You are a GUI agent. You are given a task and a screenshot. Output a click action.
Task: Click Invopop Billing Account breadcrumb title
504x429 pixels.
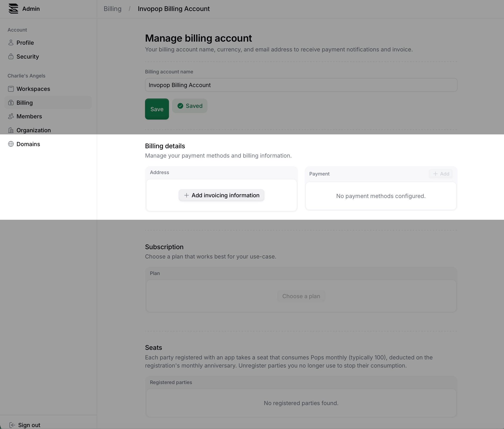click(174, 9)
